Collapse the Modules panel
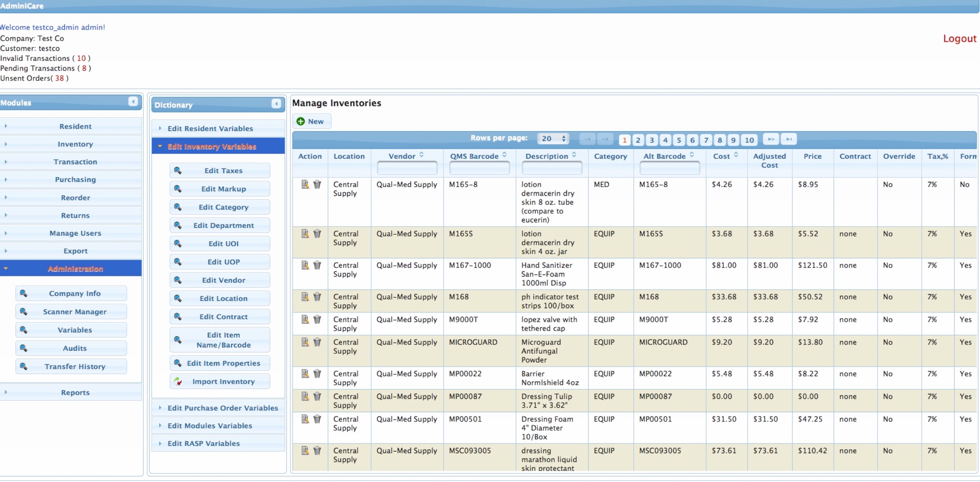The image size is (980, 482). click(133, 101)
